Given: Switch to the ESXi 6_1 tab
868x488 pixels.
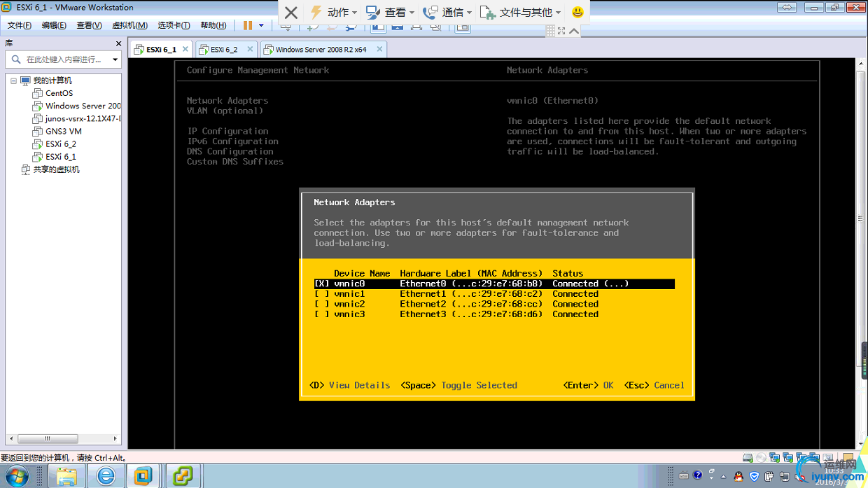Looking at the screenshot, I should [161, 50].
